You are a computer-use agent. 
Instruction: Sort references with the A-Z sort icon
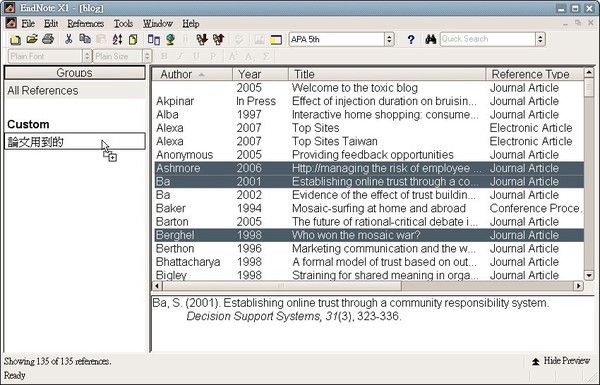117,39
